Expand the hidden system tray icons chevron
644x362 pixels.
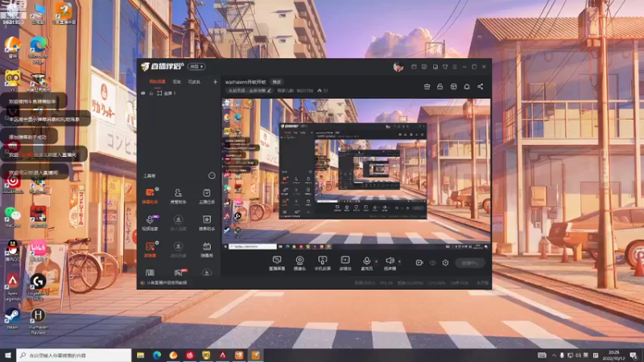point(554,355)
